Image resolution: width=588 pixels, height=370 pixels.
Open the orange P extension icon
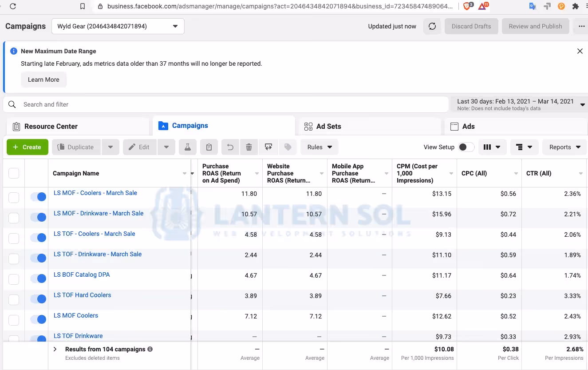tap(561, 6)
